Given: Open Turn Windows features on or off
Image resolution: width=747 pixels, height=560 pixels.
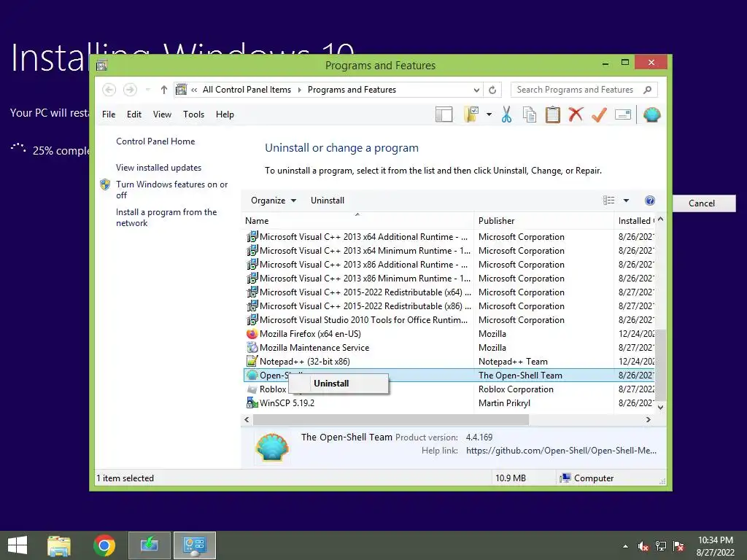Looking at the screenshot, I should coord(171,190).
